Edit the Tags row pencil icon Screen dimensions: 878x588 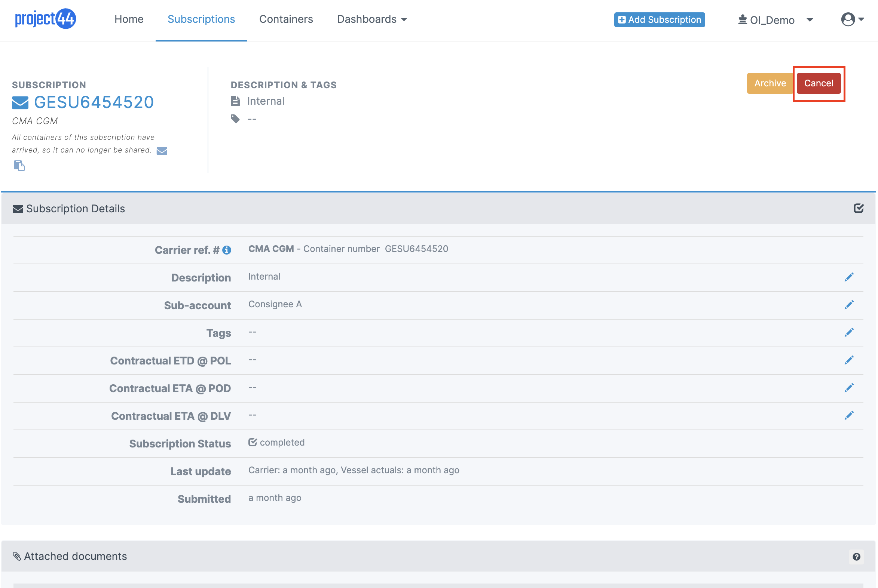point(849,333)
